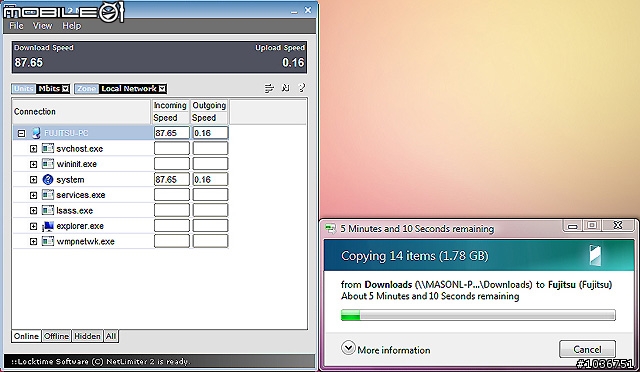Screen dimensions: 640x372
Task: Click the FUJITSU-PC computer icon
Action: coord(36,133)
